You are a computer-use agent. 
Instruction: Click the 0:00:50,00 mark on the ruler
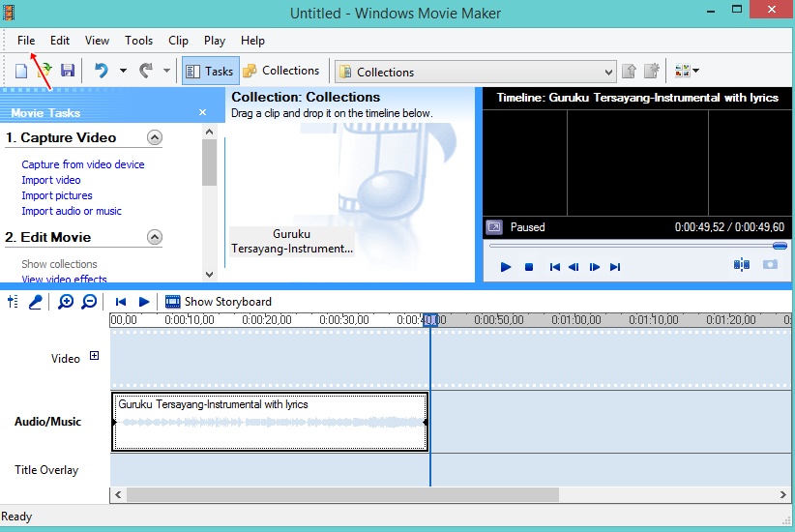pos(499,319)
